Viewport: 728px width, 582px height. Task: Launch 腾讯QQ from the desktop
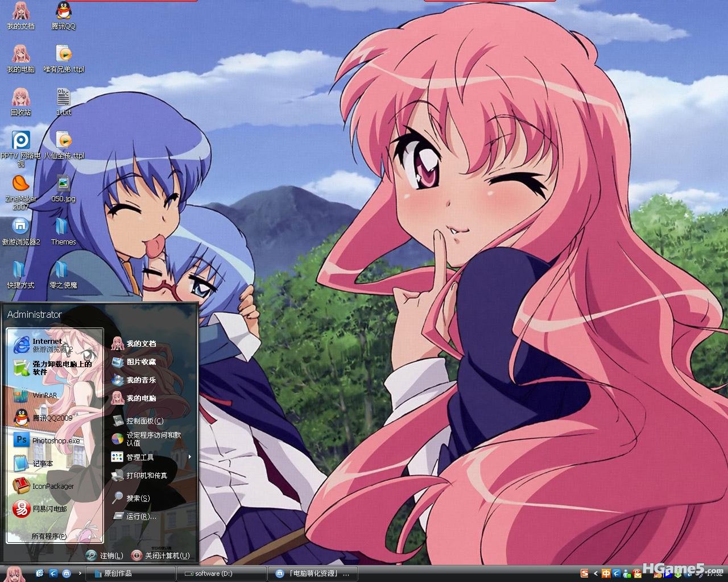click(64, 15)
